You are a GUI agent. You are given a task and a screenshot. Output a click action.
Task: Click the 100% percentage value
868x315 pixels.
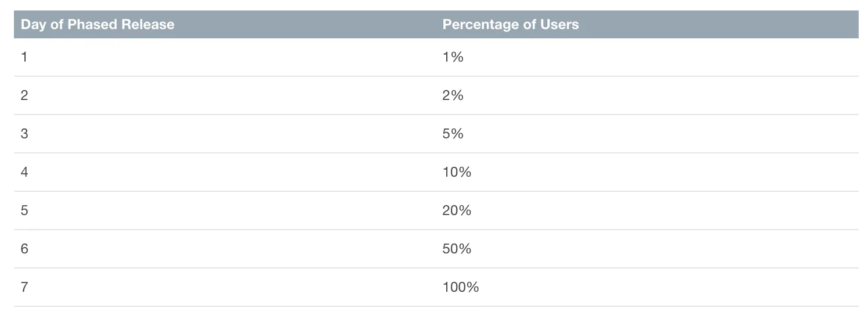460,287
